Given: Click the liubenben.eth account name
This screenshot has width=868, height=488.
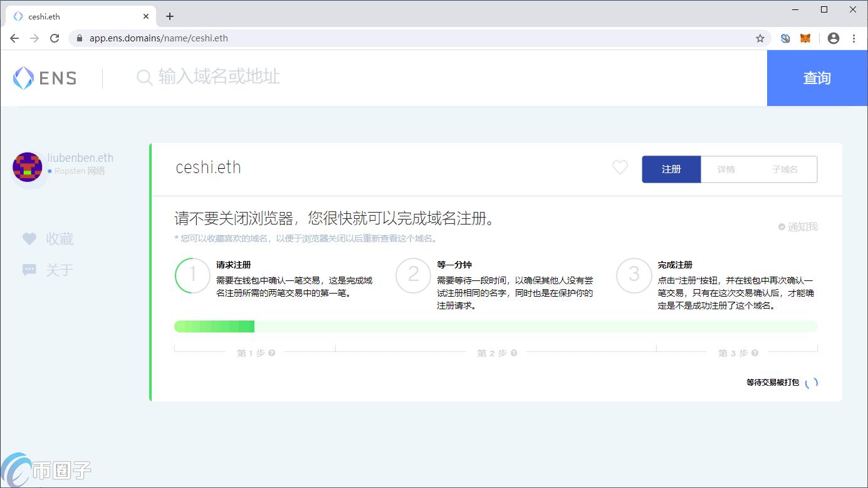Looking at the screenshot, I should pos(80,158).
